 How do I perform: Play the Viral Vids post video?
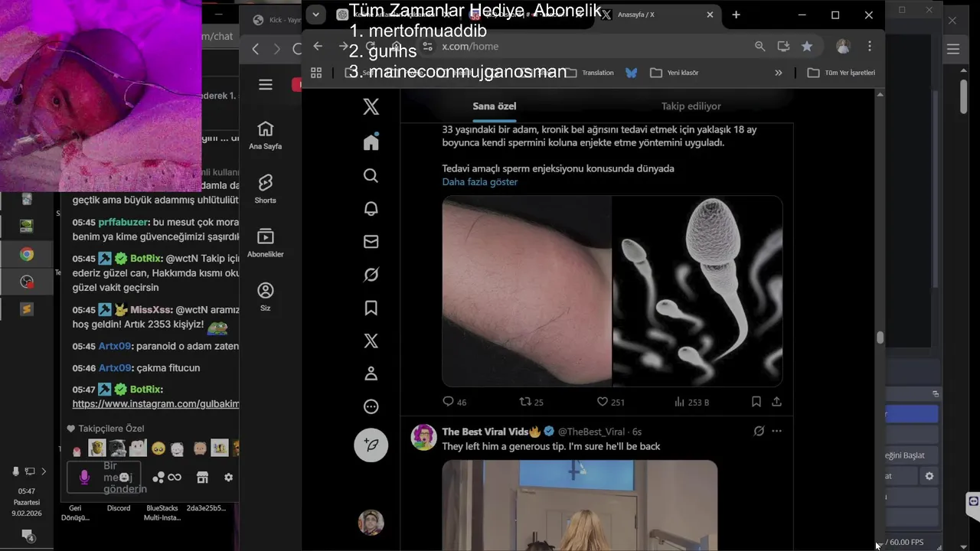click(x=580, y=505)
